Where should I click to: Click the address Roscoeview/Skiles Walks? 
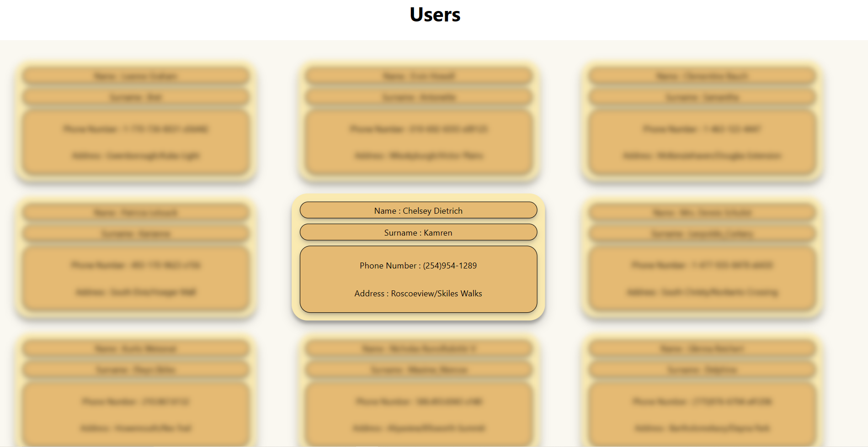pos(418,294)
